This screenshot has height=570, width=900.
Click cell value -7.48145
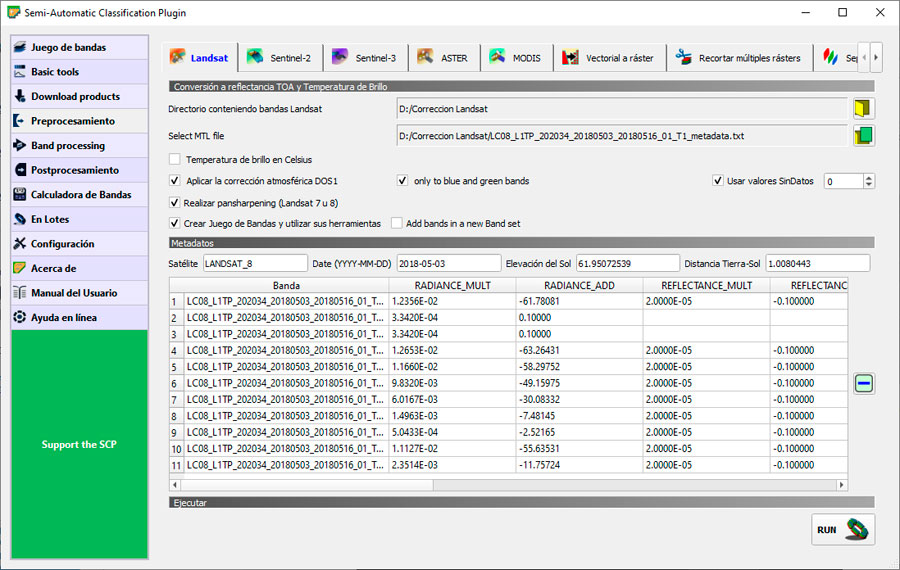click(579, 416)
